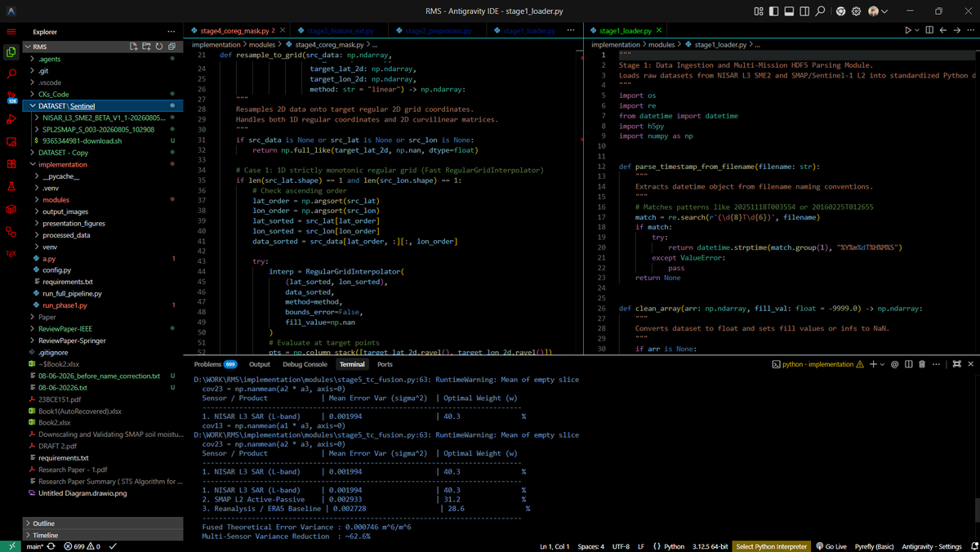Click the Ln 1, Col 1 cursor position
Viewport: 980px width, 552px height.
click(555, 546)
